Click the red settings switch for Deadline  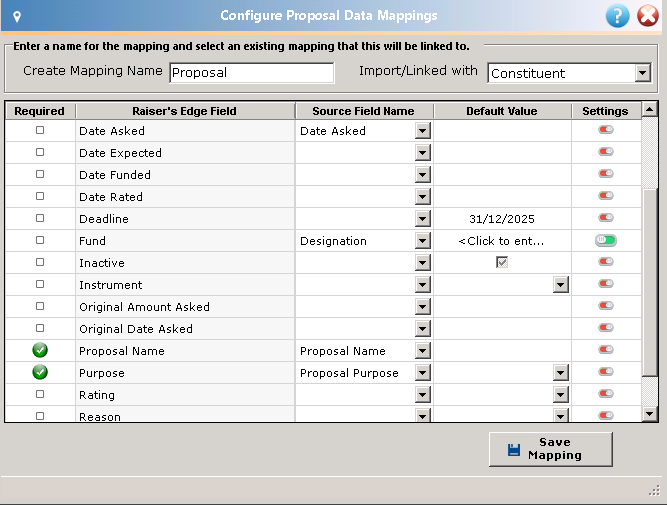pyautogui.click(x=606, y=217)
